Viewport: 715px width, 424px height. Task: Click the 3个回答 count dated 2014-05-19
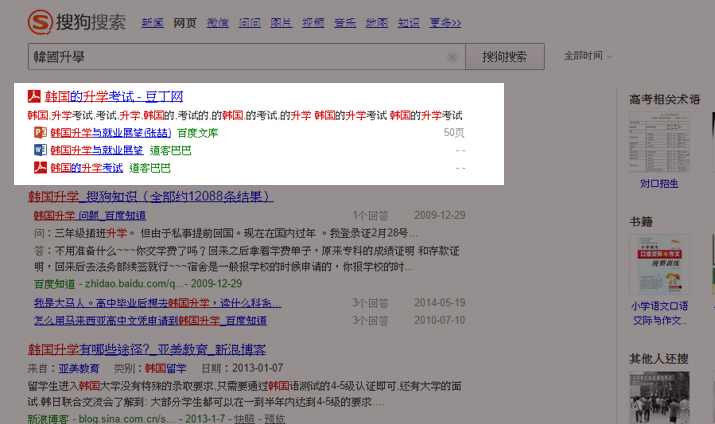pos(370,303)
